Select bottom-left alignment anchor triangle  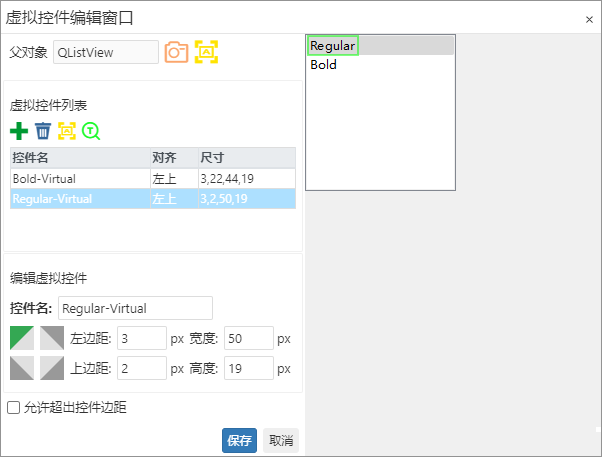coord(22,368)
